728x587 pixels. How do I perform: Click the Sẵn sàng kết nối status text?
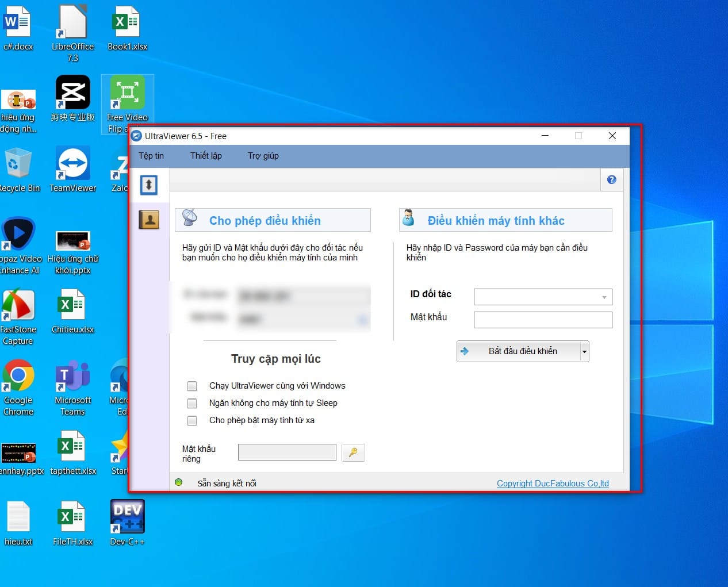[227, 484]
